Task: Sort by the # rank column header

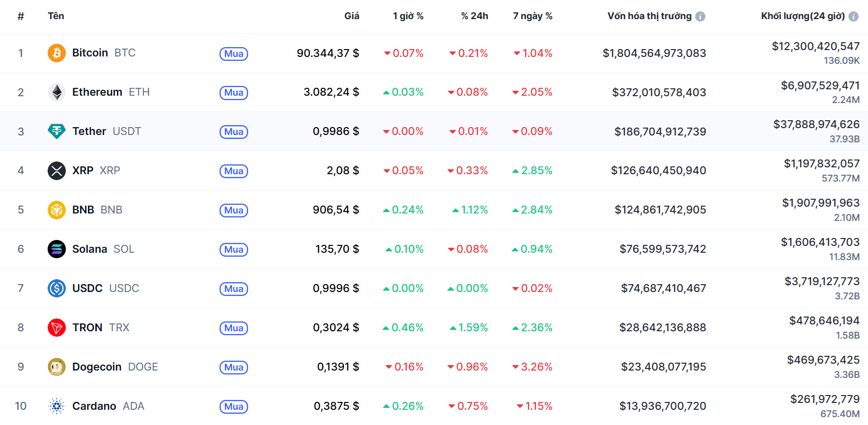Action: 21,16
